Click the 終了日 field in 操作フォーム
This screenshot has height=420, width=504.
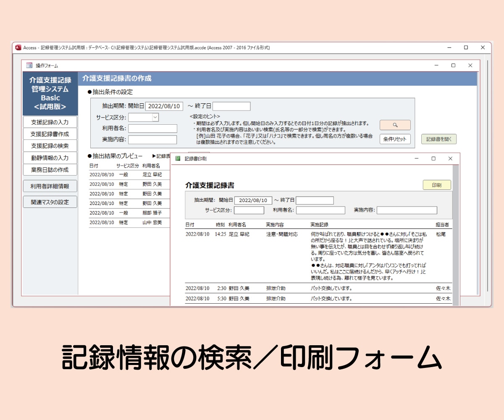point(231,106)
